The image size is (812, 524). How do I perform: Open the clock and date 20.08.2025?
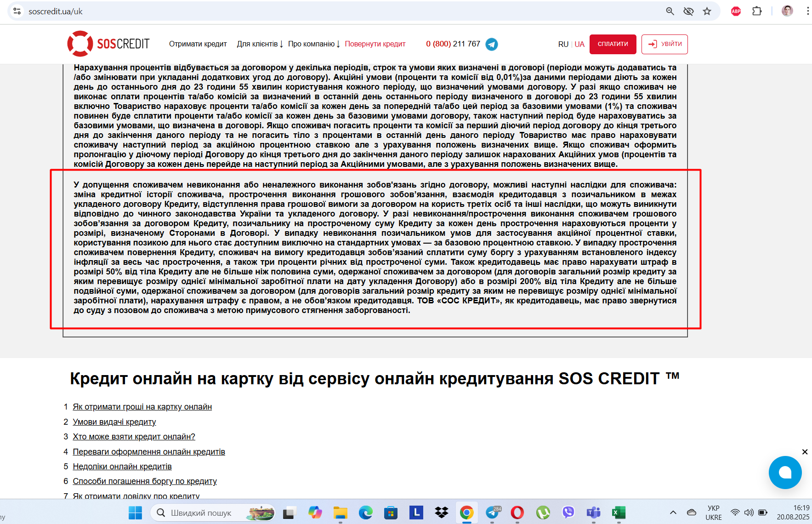coord(793,513)
